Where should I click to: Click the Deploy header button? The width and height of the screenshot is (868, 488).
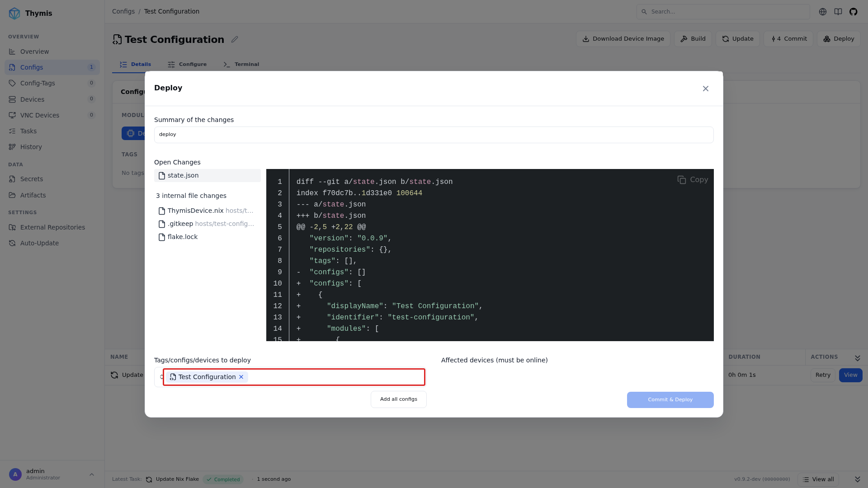tap(839, 39)
